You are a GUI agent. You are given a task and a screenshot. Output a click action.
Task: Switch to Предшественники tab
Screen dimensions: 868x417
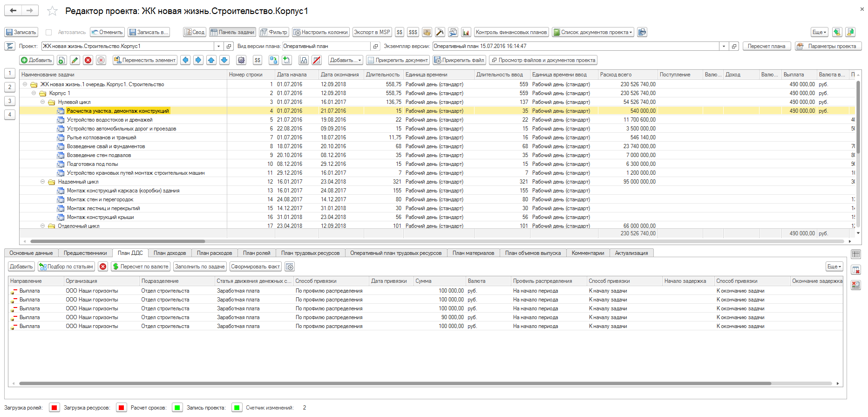[x=85, y=253]
